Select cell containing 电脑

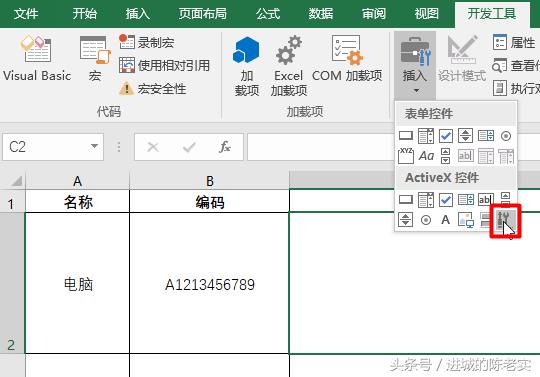point(77,283)
